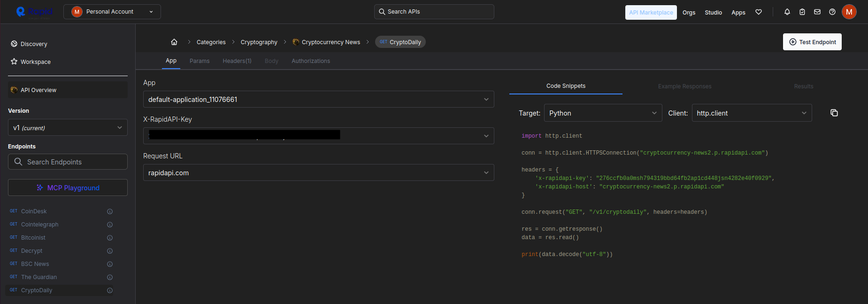Select the Decrypt endpoint
The width and height of the screenshot is (868, 304).
click(x=32, y=251)
